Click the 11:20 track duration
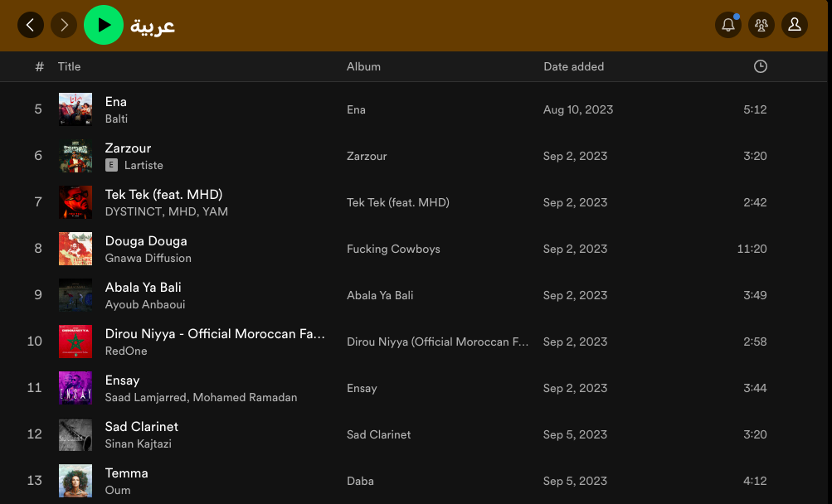 coord(752,249)
